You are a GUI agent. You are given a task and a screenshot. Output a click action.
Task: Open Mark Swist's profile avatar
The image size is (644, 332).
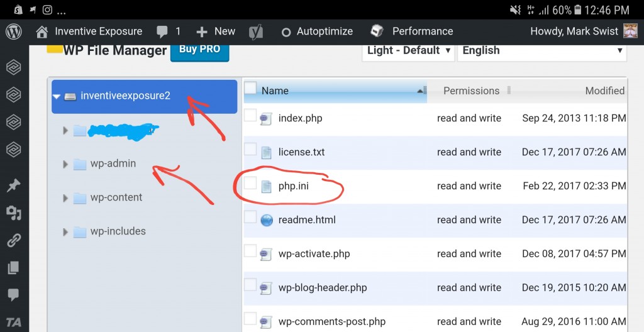coord(630,31)
